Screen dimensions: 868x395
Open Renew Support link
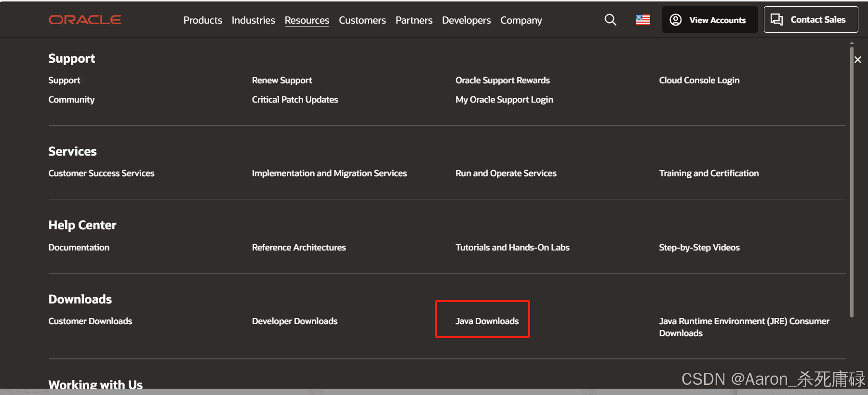click(x=282, y=80)
